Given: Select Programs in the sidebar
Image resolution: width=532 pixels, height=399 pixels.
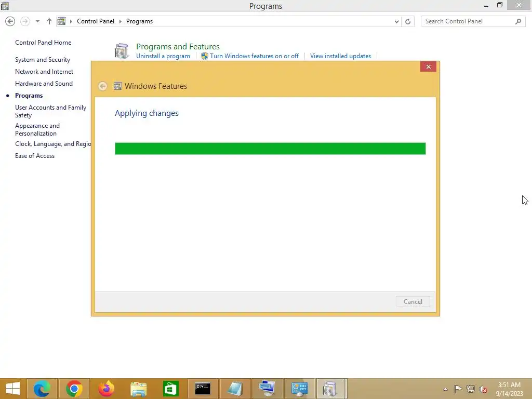Looking at the screenshot, I should [x=29, y=96].
